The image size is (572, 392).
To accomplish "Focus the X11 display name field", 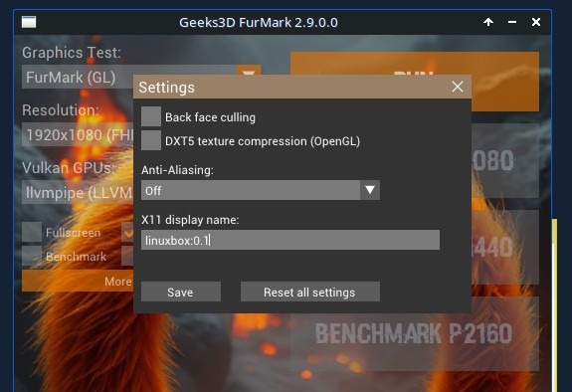I will (x=290, y=240).
